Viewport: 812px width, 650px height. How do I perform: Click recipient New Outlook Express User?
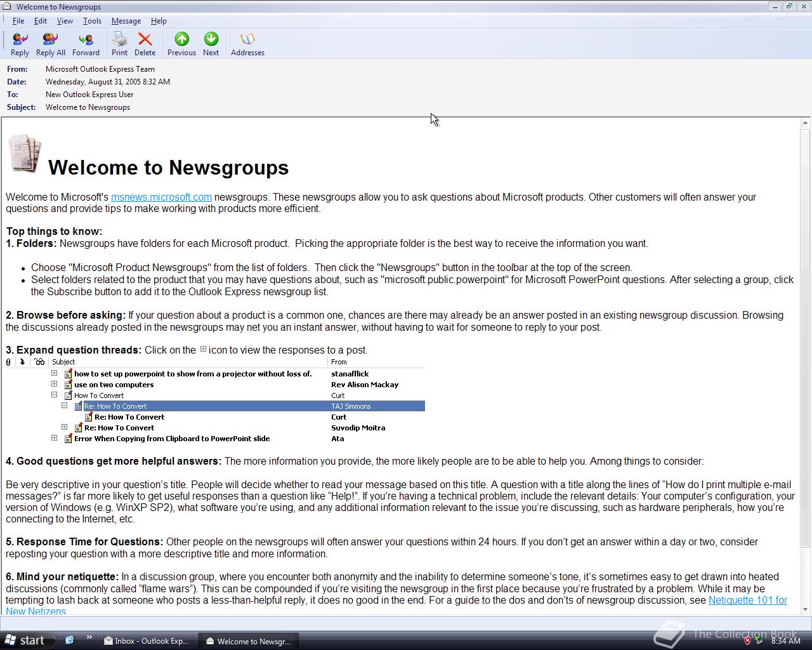coord(89,95)
